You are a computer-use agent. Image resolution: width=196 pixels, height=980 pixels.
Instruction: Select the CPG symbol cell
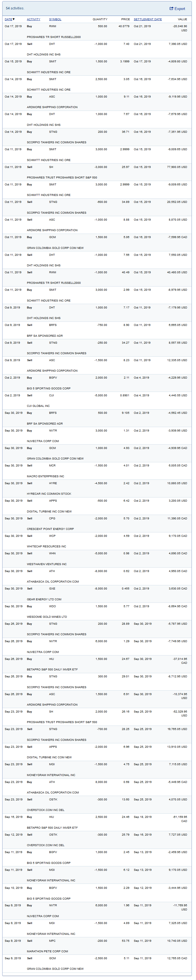[52, 518]
